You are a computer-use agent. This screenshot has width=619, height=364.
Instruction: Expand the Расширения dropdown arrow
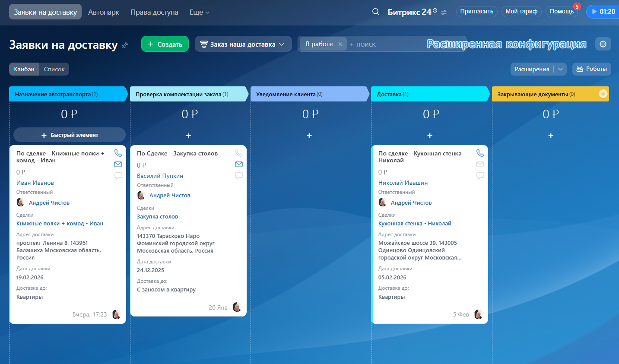click(x=561, y=69)
